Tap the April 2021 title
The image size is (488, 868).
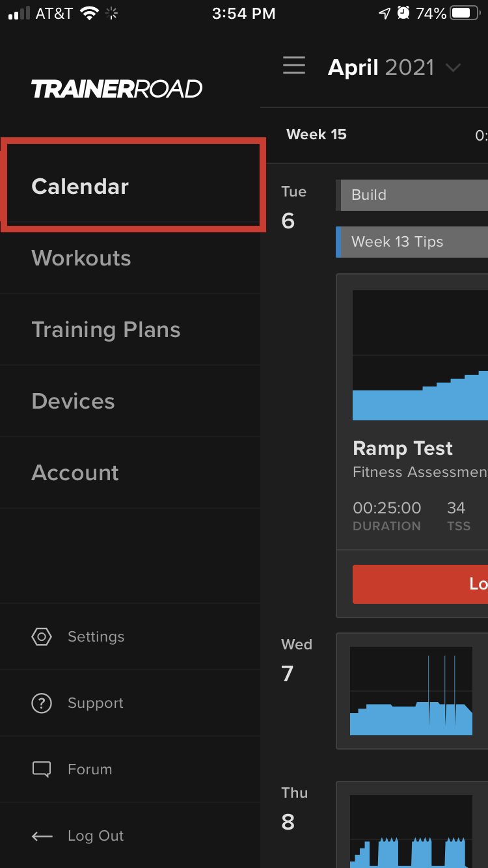point(381,67)
